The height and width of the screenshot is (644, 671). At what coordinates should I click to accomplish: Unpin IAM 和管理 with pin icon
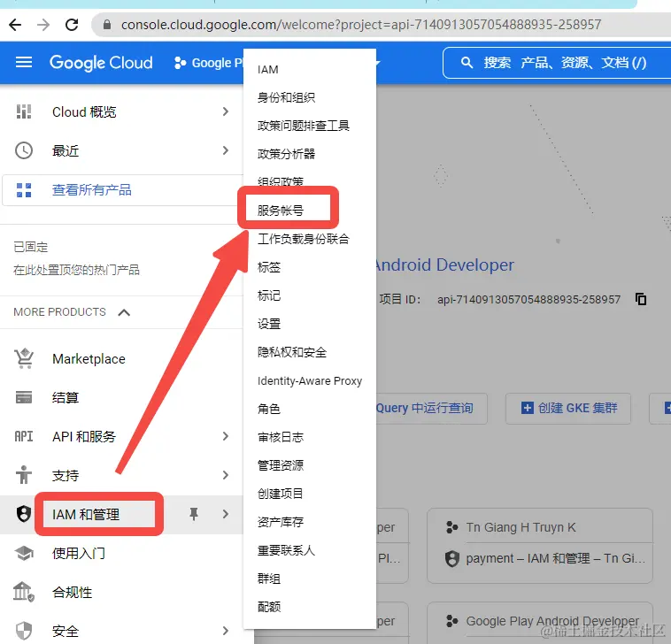pyautogui.click(x=194, y=514)
